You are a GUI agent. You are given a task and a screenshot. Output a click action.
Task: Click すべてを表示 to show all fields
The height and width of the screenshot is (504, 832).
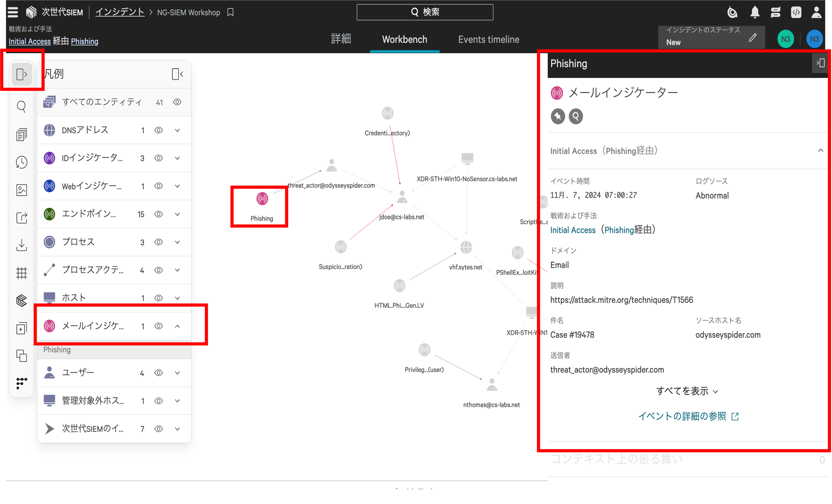click(687, 391)
